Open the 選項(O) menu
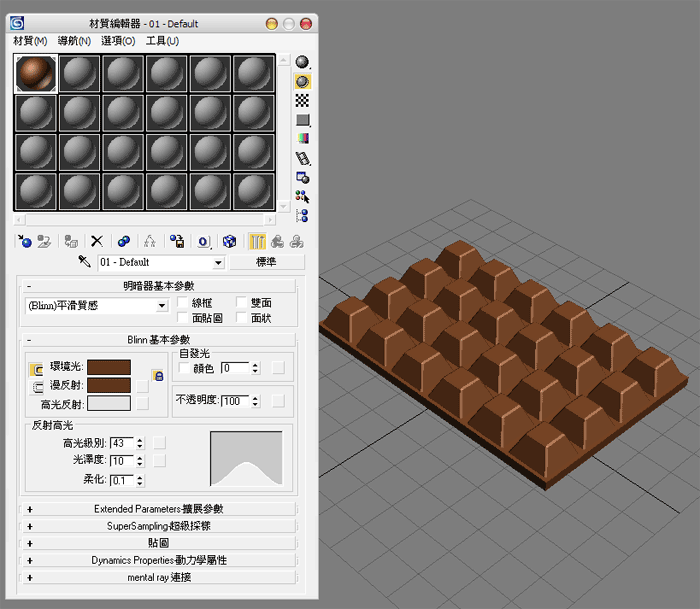 tap(118, 41)
